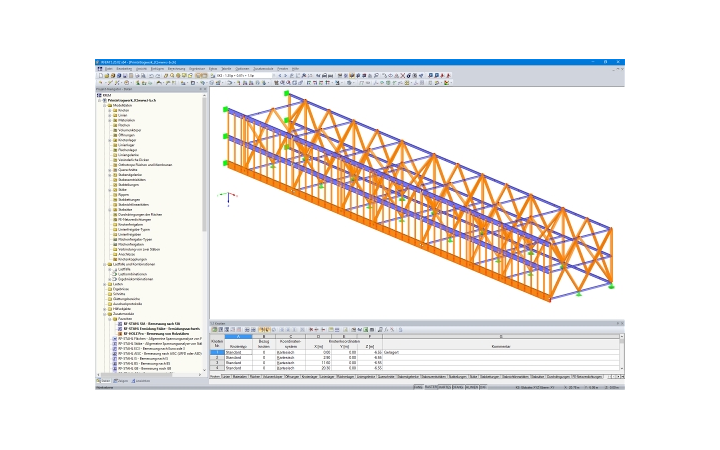Click the Open file toolbar icon
This screenshot has width=720, height=450.
pyautogui.click(x=107, y=76)
